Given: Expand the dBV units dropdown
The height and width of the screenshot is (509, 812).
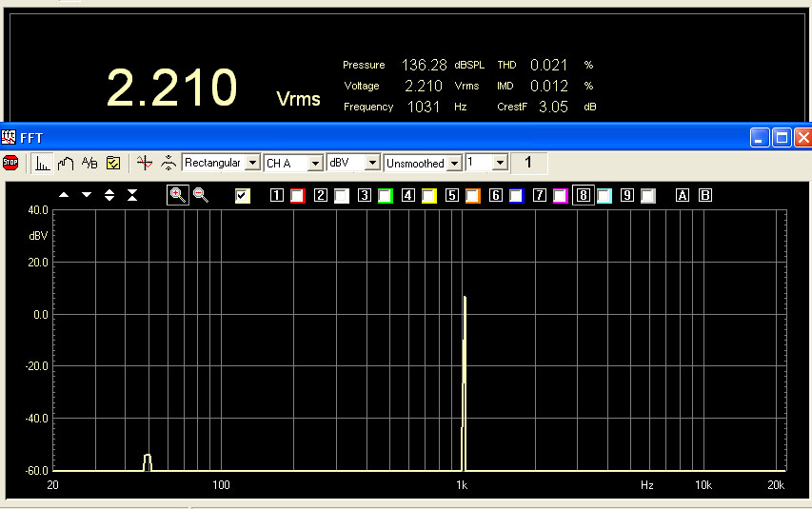Looking at the screenshot, I should 372,163.
